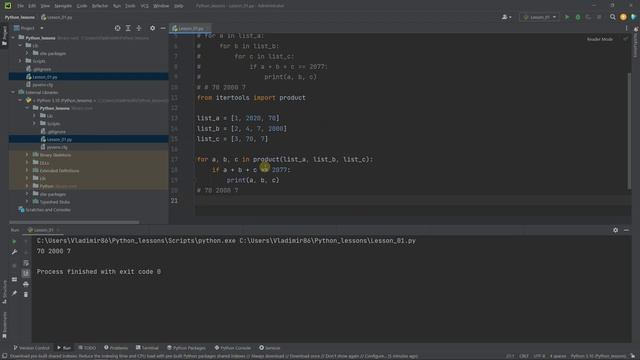Click the Debug bug icon in the top toolbar
Screen dimensions: 640x360
pos(578,17)
